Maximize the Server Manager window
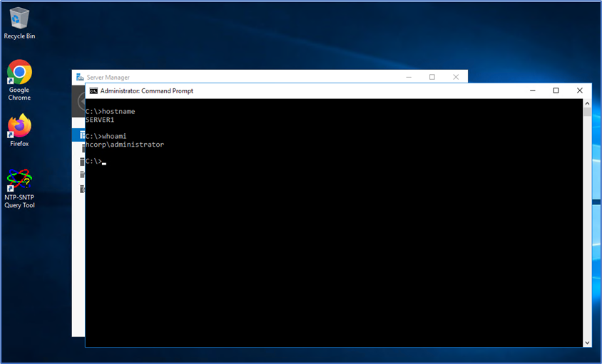 432,77
